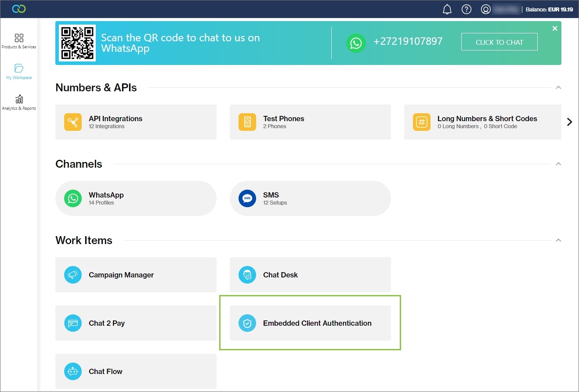Open the Chat Flow label

point(105,371)
